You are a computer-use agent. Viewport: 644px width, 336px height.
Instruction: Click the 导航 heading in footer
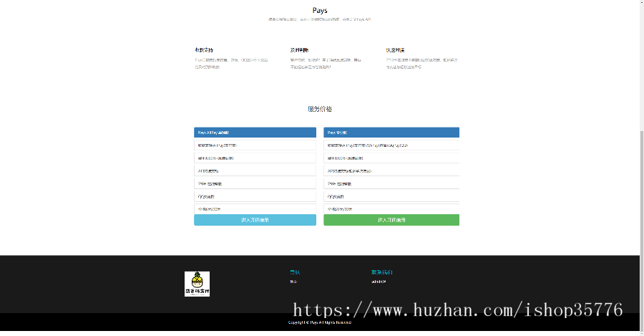pos(295,272)
